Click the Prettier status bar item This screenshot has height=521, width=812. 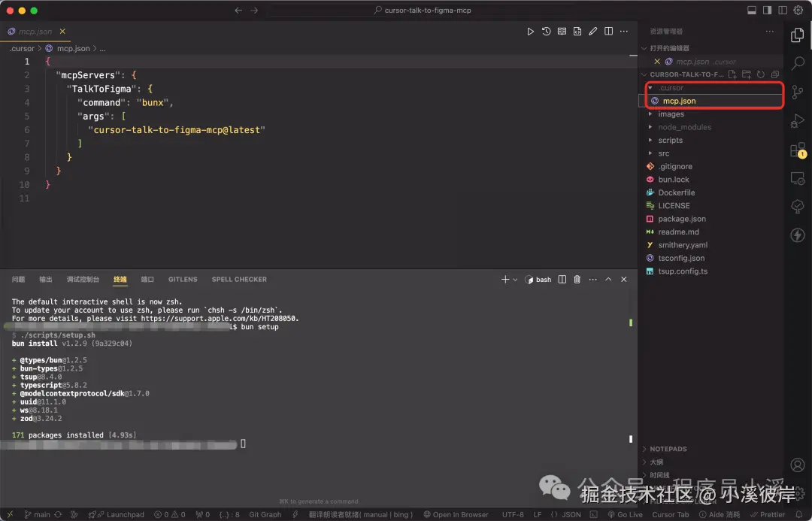tap(768, 515)
